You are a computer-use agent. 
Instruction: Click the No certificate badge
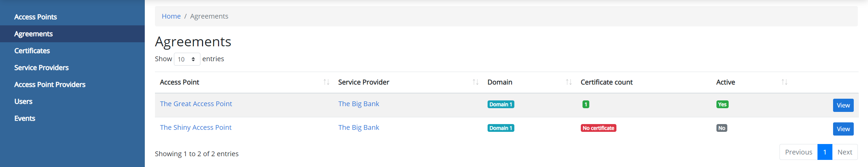click(x=598, y=128)
